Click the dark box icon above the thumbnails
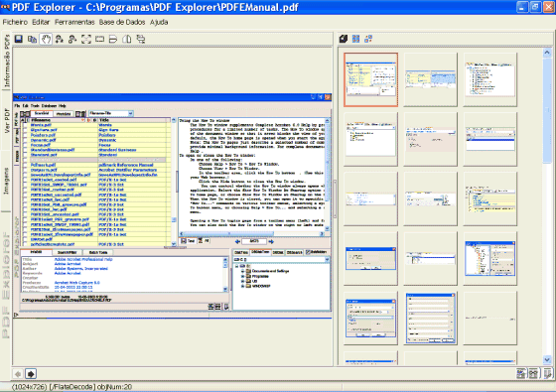The width and height of the screenshot is (556, 392). (343, 39)
